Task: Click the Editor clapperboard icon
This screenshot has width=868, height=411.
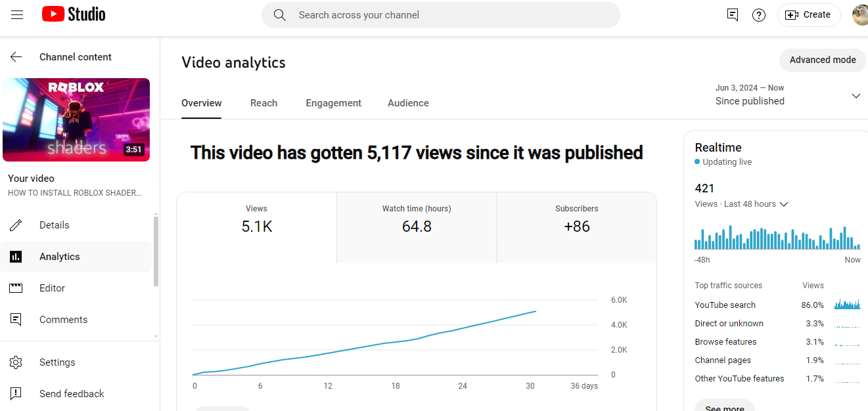Action: pos(16,288)
